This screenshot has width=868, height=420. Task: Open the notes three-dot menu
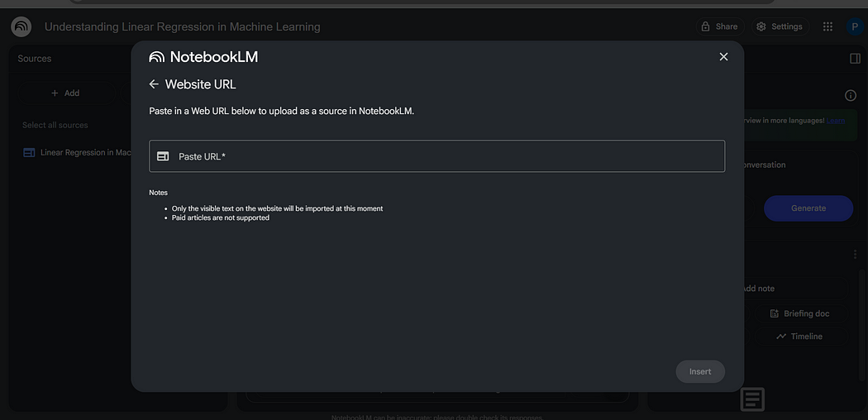(x=855, y=255)
